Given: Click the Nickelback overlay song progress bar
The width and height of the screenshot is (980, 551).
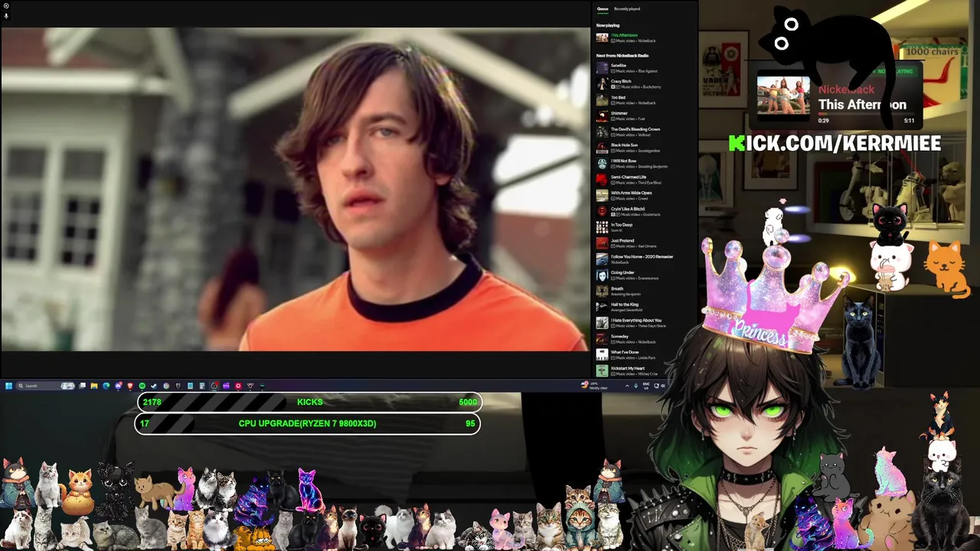Looking at the screenshot, I should pos(865,114).
